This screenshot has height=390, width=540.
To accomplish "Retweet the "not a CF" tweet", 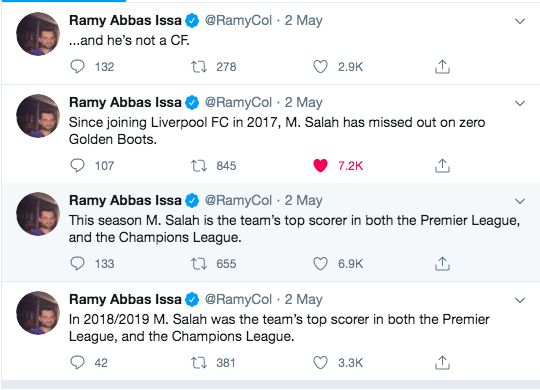I will (x=199, y=66).
